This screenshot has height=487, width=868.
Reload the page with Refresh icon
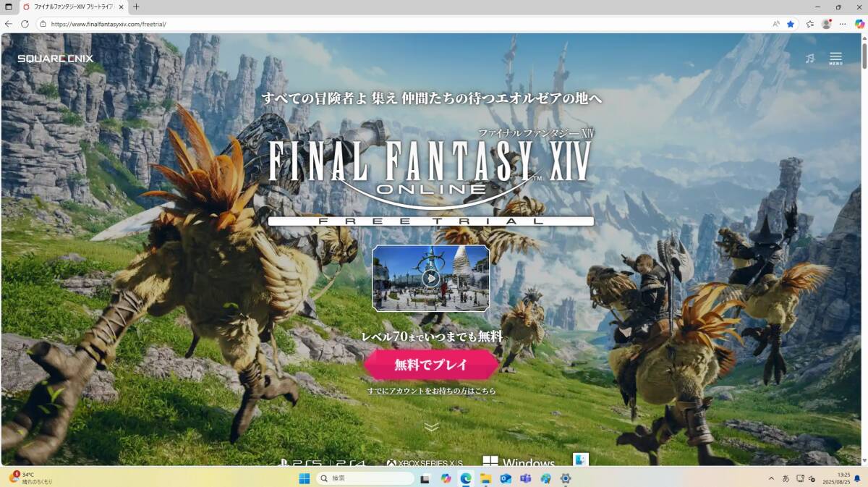25,24
